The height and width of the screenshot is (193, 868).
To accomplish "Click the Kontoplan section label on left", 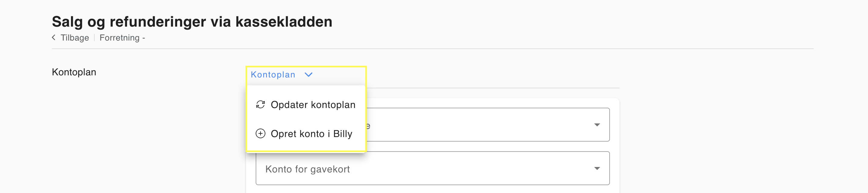I will (x=74, y=72).
